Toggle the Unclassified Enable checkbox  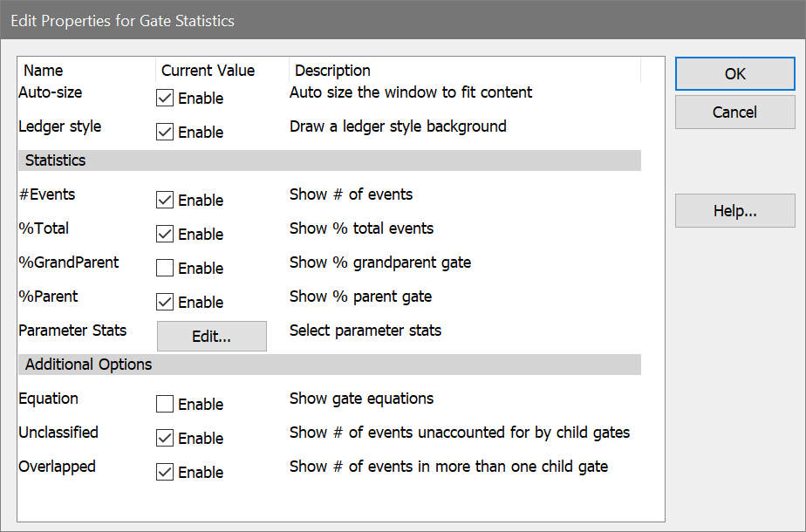point(165,439)
